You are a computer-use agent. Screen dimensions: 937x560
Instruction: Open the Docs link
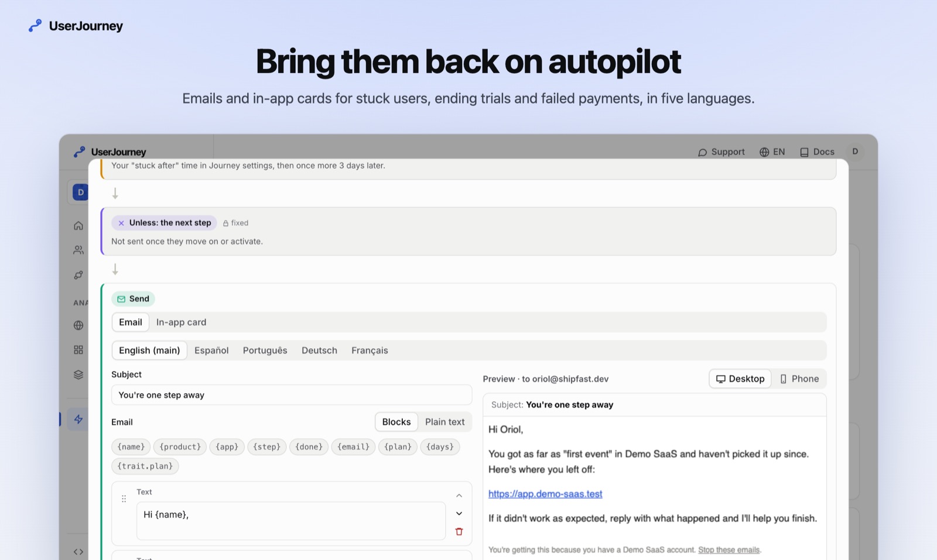[x=817, y=152]
